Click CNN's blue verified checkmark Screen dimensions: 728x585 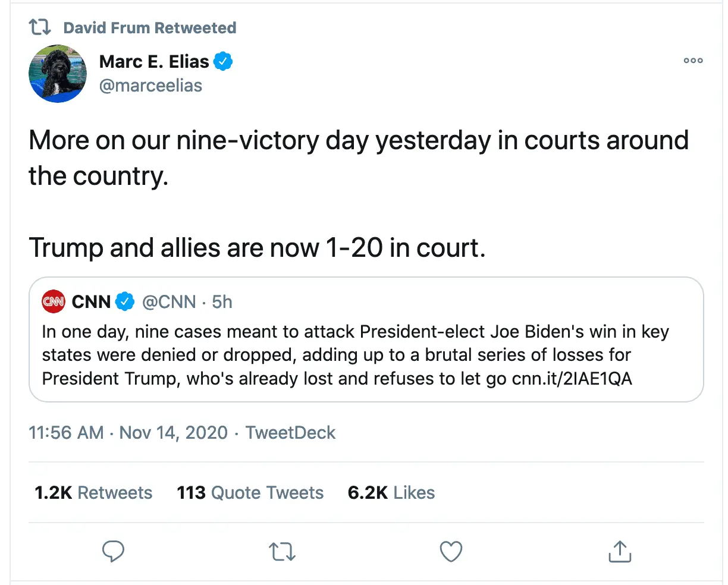124,302
